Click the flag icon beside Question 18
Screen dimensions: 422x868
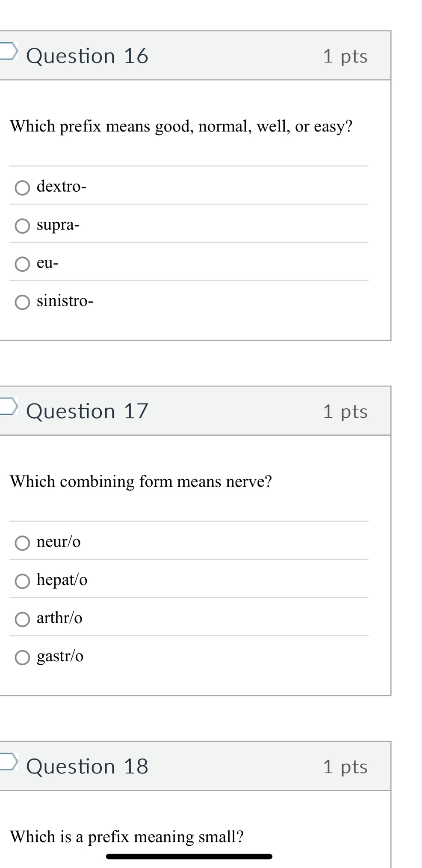click(9, 761)
